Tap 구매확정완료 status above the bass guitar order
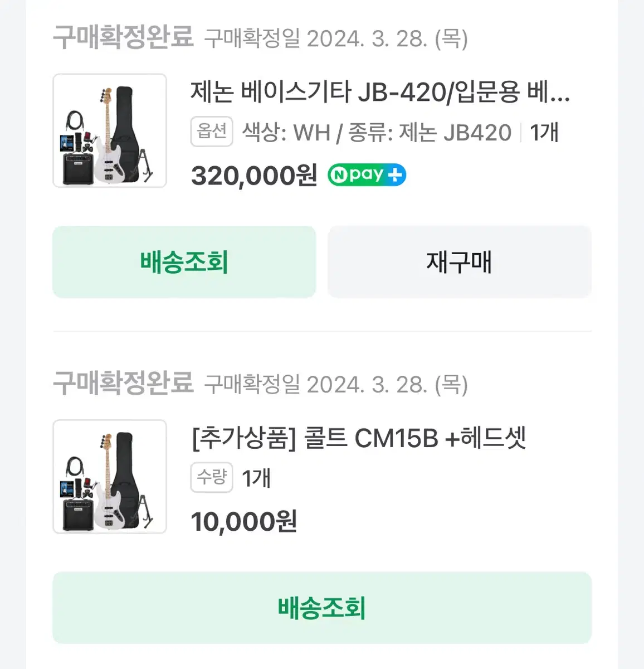644x669 pixels. pos(123,37)
